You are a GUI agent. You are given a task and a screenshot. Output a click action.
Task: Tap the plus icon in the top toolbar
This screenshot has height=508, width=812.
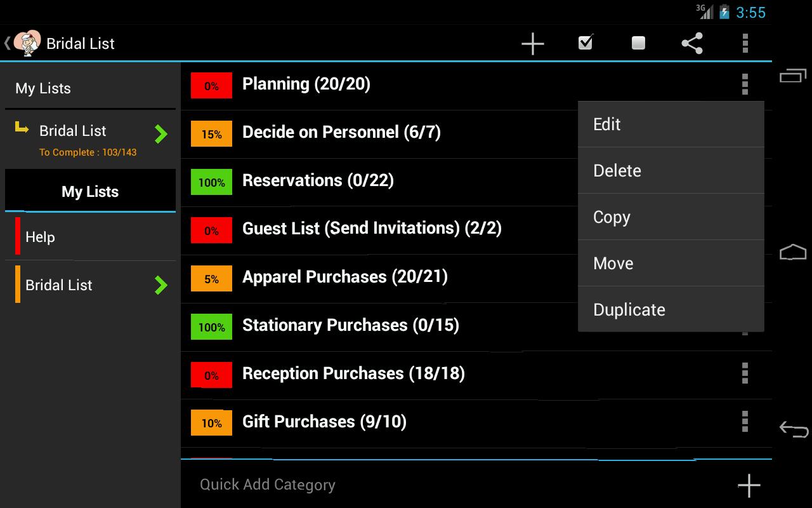point(532,43)
